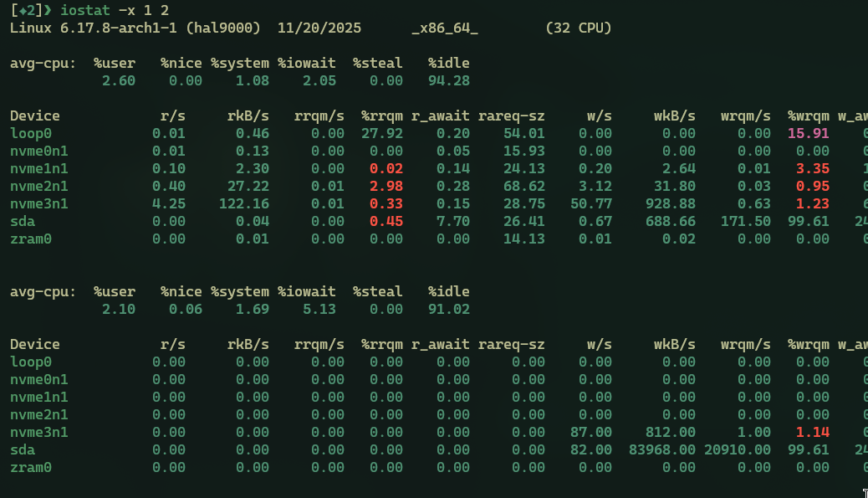
Task: Click the (32 CPU) text in the header
Action: [578, 28]
